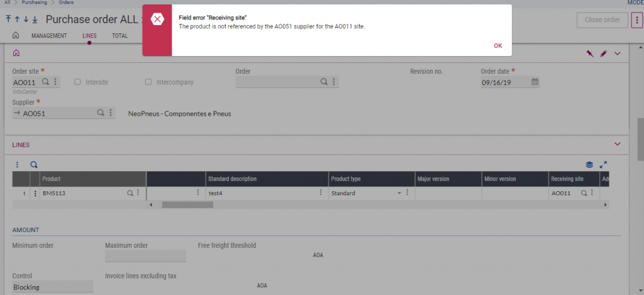Viewport: 644px width, 295px height.
Task: Toggle the Intersite checkbox
Action: (77, 82)
